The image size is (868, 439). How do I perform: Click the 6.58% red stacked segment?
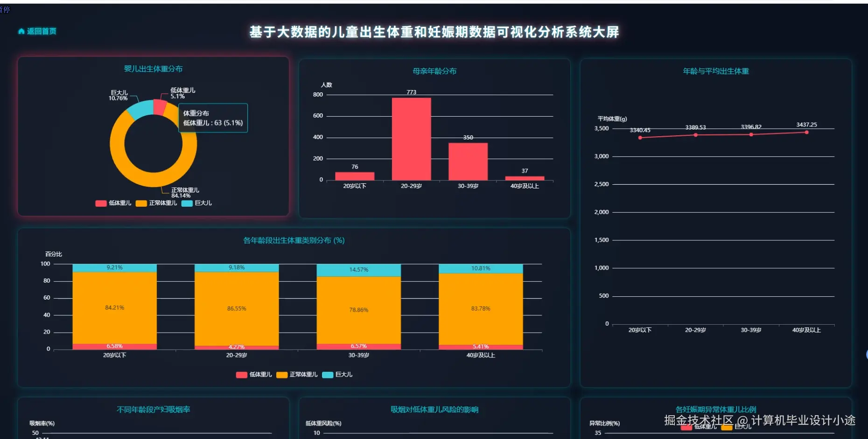pyautogui.click(x=115, y=347)
